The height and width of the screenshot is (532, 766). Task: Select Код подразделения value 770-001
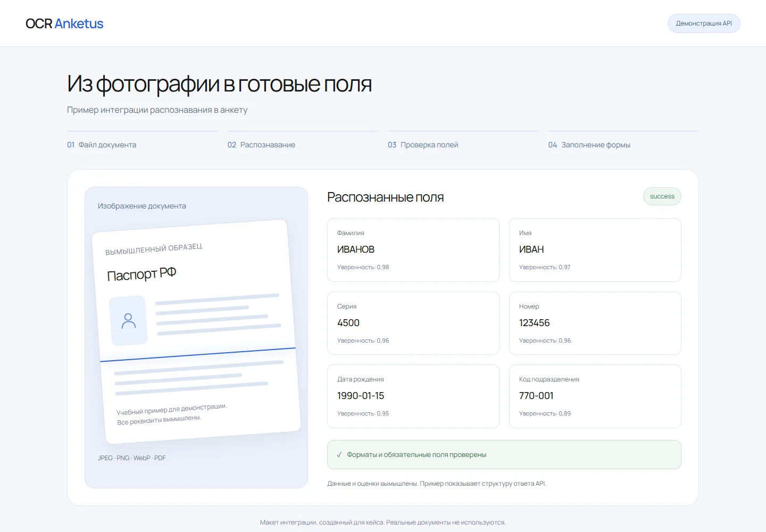click(536, 396)
